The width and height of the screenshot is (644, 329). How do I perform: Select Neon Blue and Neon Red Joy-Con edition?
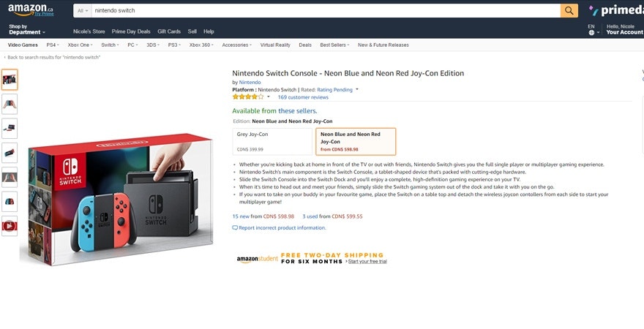(x=356, y=141)
